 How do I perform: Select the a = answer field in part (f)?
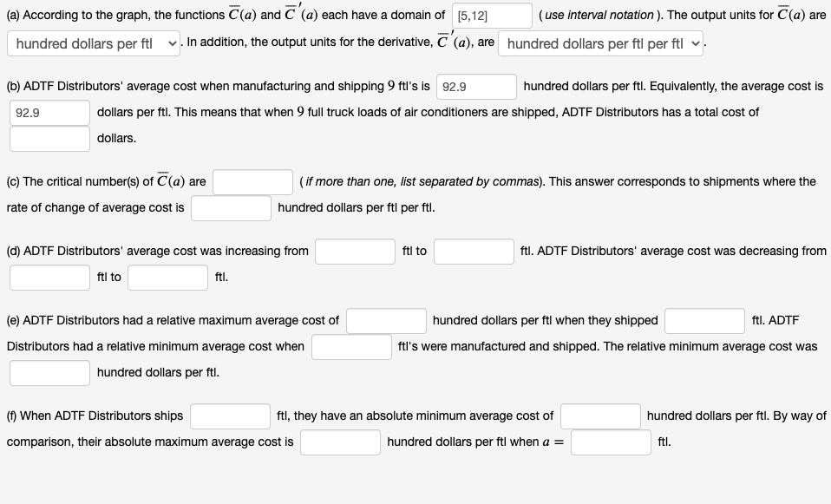coord(611,442)
